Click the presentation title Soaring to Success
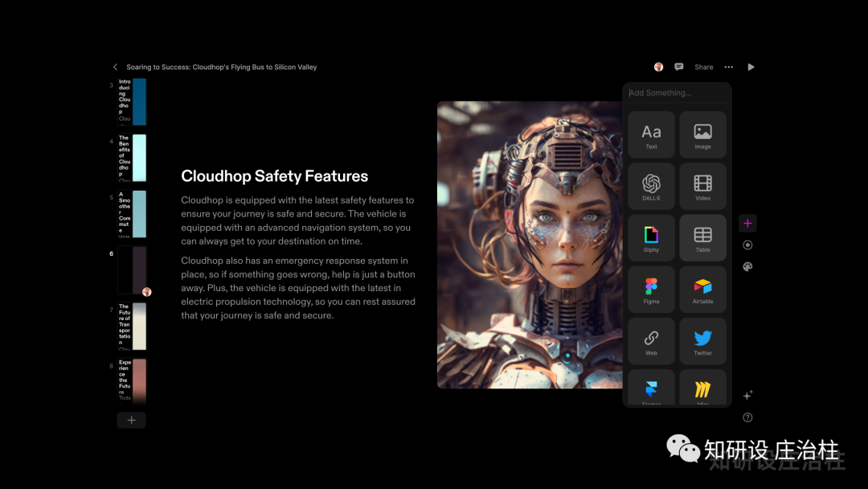The image size is (868, 489). coord(222,67)
